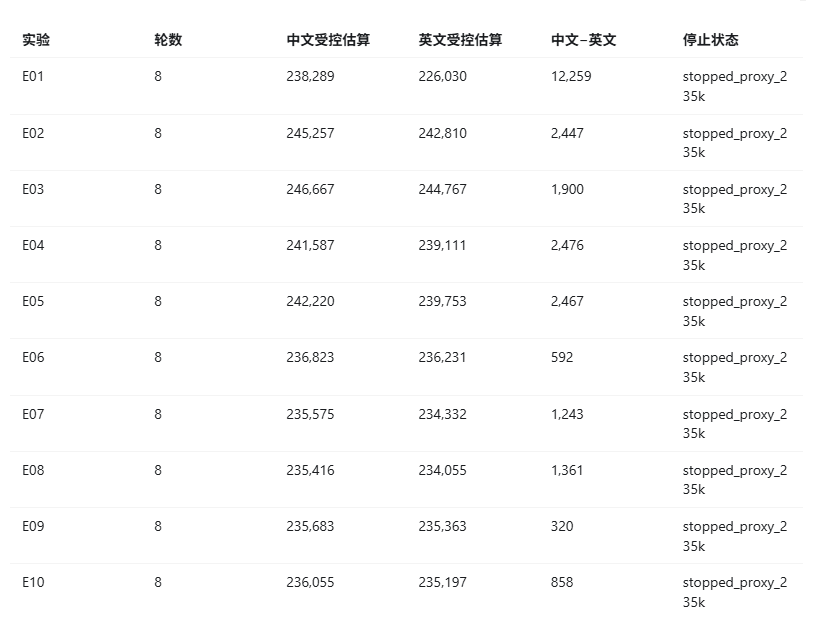
Task: Select the E03 row label
Action: [x=33, y=189]
